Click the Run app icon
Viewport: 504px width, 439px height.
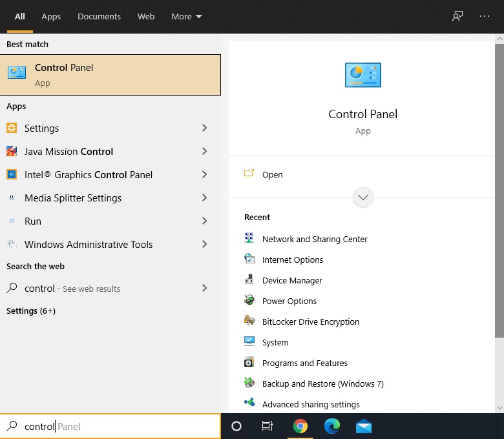tap(12, 221)
